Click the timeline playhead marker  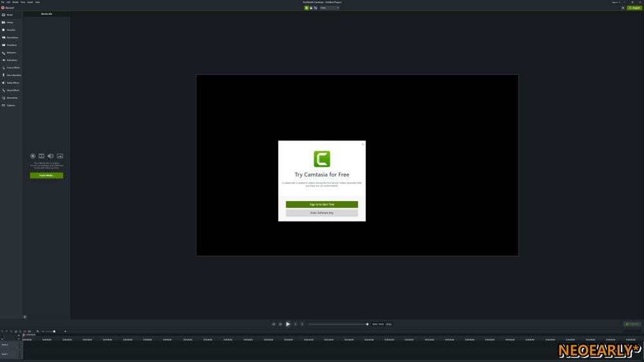(24, 335)
